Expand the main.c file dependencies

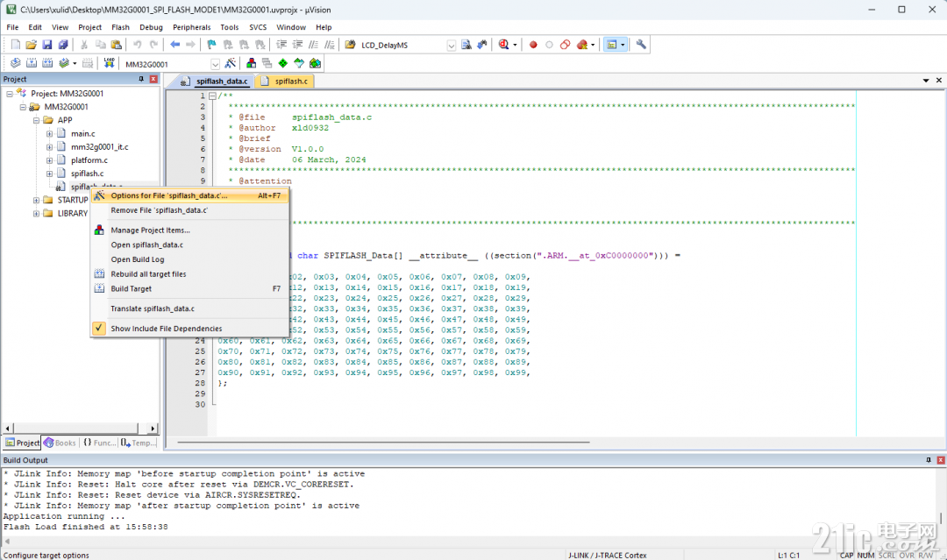click(x=49, y=133)
